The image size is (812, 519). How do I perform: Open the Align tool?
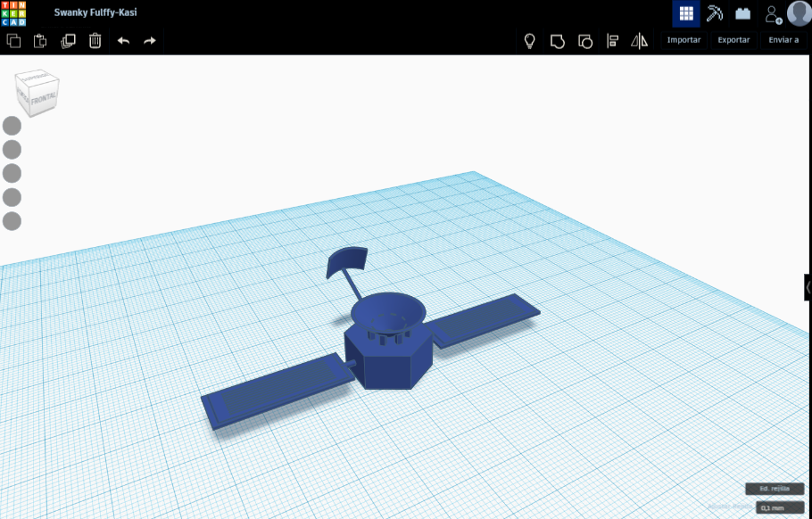[x=613, y=41]
